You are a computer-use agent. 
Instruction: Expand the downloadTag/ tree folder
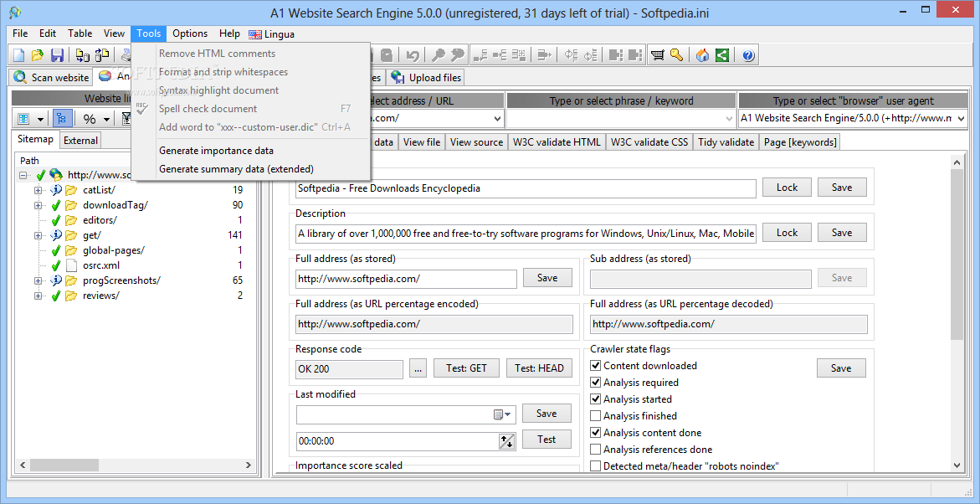pos(38,205)
